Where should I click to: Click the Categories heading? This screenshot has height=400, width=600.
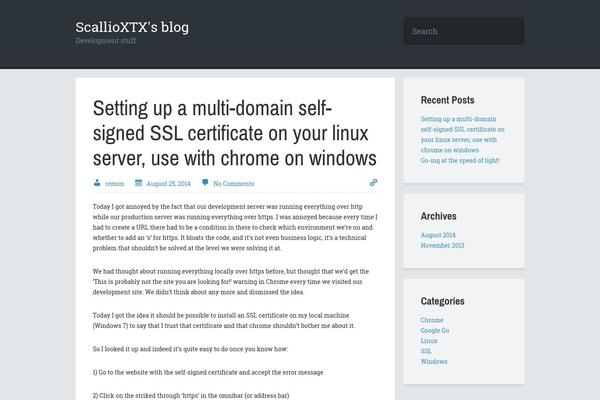tap(442, 301)
